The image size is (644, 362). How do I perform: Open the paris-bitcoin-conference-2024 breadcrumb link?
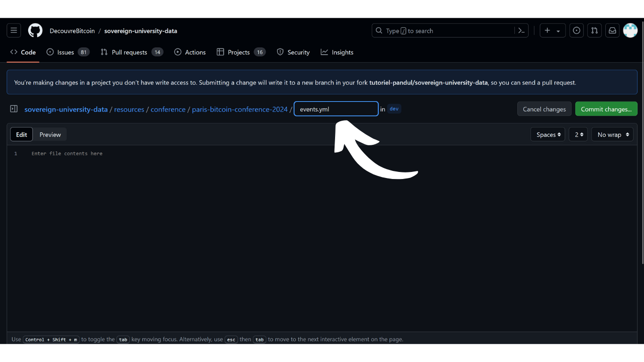[239, 109]
